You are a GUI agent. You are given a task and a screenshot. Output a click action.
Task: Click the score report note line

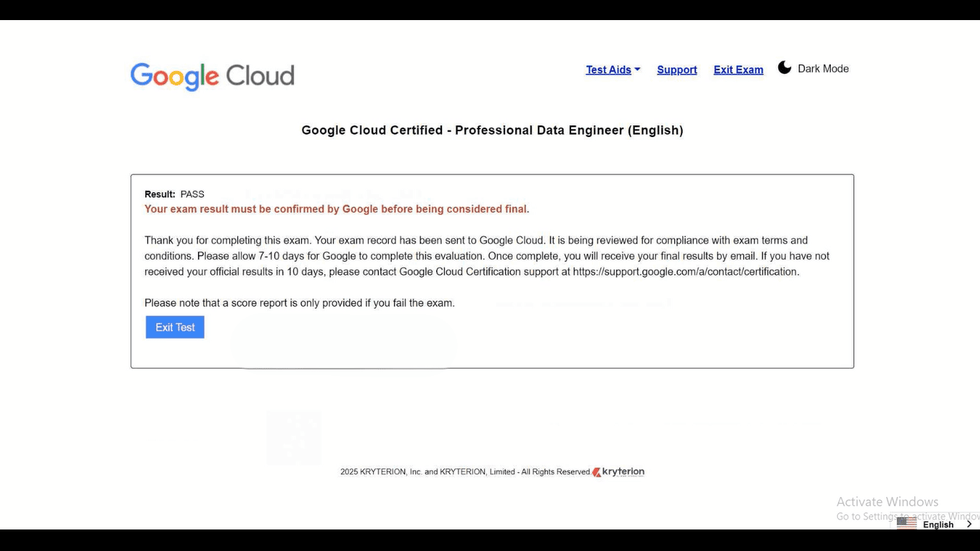299,303
